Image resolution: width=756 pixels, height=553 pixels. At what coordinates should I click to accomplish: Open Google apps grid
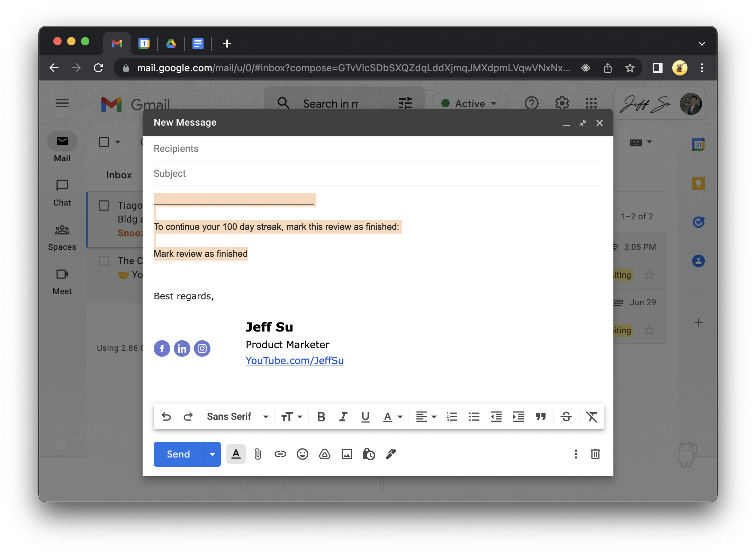pos(591,103)
